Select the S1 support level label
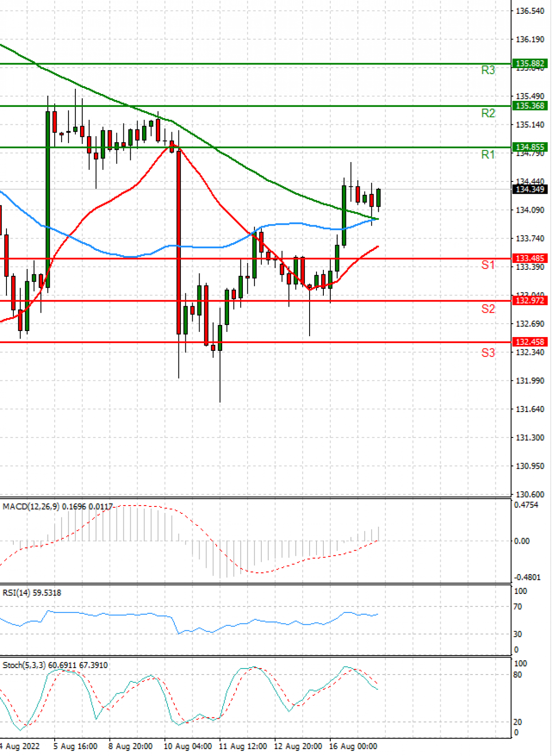Screen dimensions: 552x756 coord(488,265)
